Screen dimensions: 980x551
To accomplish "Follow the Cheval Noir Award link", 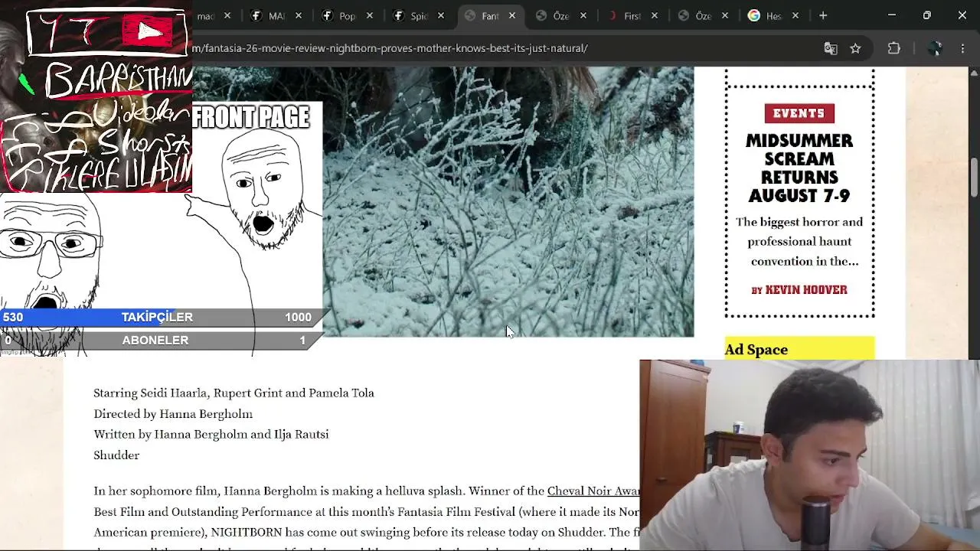I will point(593,491).
